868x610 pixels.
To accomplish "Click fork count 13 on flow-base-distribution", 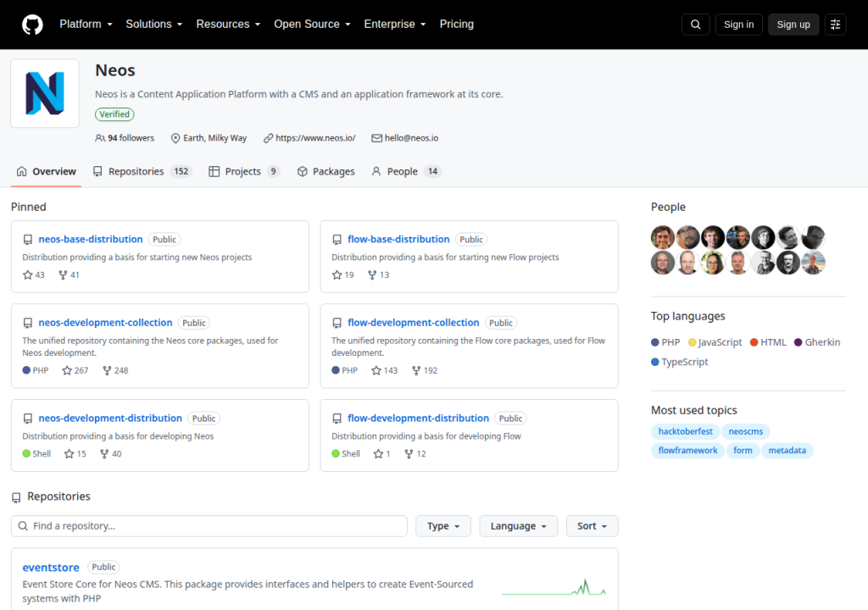I will (379, 275).
